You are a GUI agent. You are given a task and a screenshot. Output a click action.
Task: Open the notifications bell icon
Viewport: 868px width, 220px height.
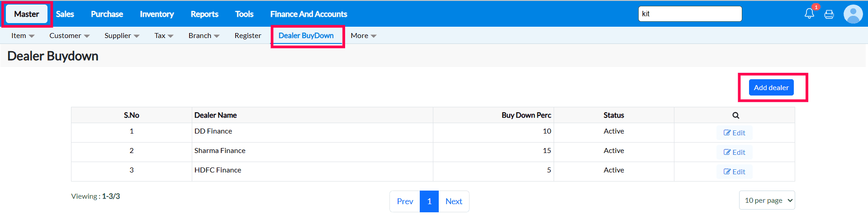(x=809, y=14)
